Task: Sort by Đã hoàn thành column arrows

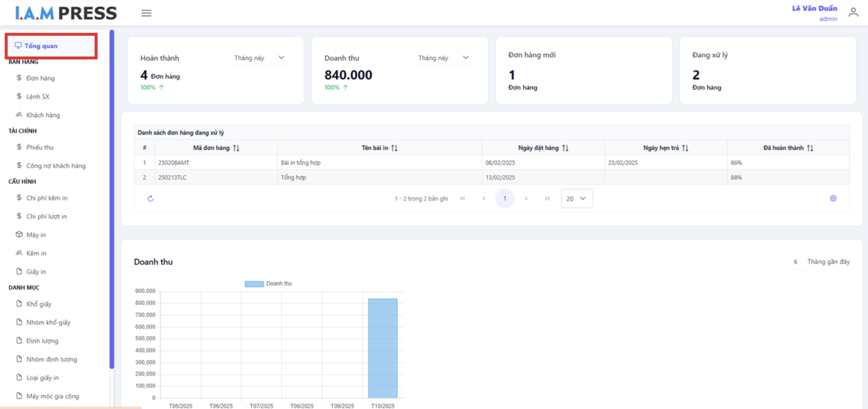Action: coord(810,148)
